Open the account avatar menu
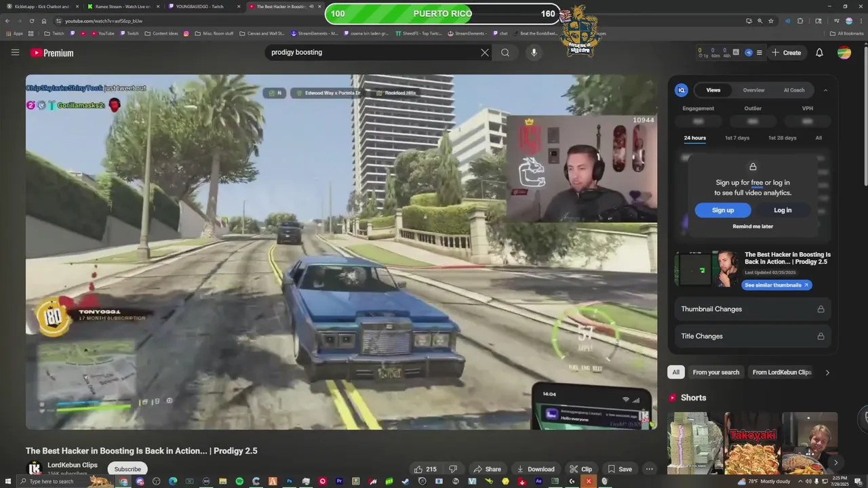Image resolution: width=868 pixels, height=488 pixels. click(x=844, y=52)
